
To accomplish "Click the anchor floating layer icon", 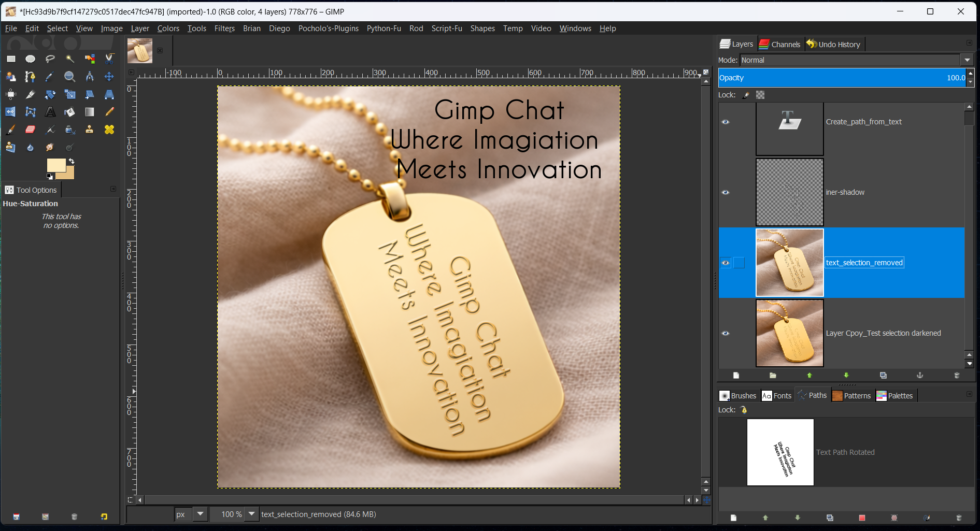I will [x=920, y=375].
